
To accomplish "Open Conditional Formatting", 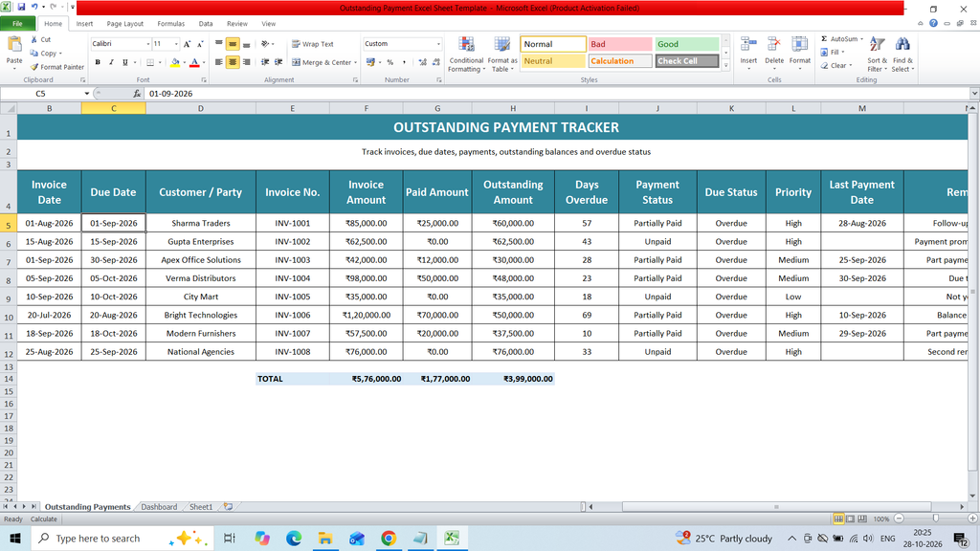I will click(466, 55).
